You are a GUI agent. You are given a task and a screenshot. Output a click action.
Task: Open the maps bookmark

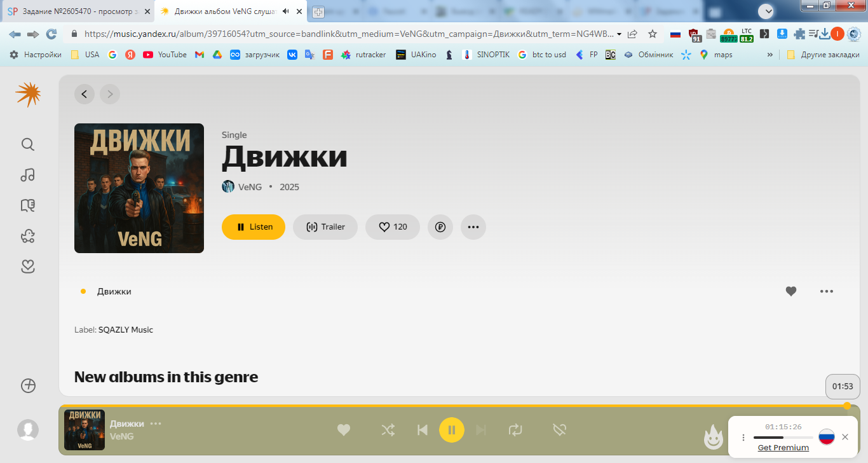coord(716,55)
